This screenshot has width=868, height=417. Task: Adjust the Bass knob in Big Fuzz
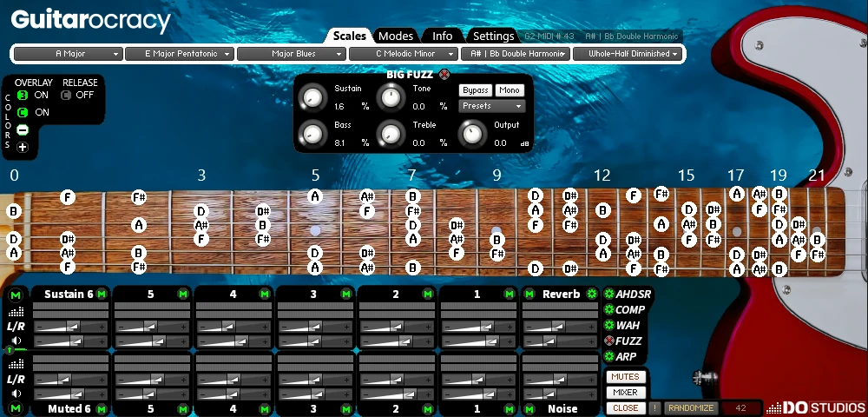click(312, 134)
